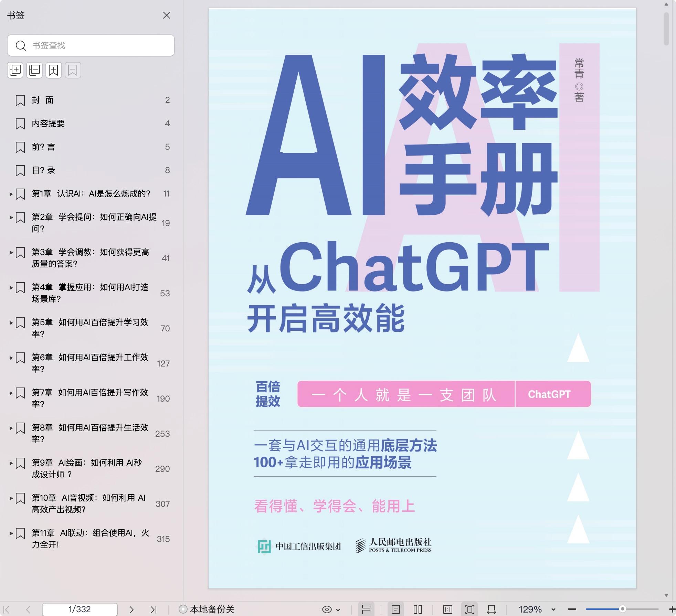Go to the previous page
Image resolution: width=676 pixels, height=616 pixels.
[28, 609]
